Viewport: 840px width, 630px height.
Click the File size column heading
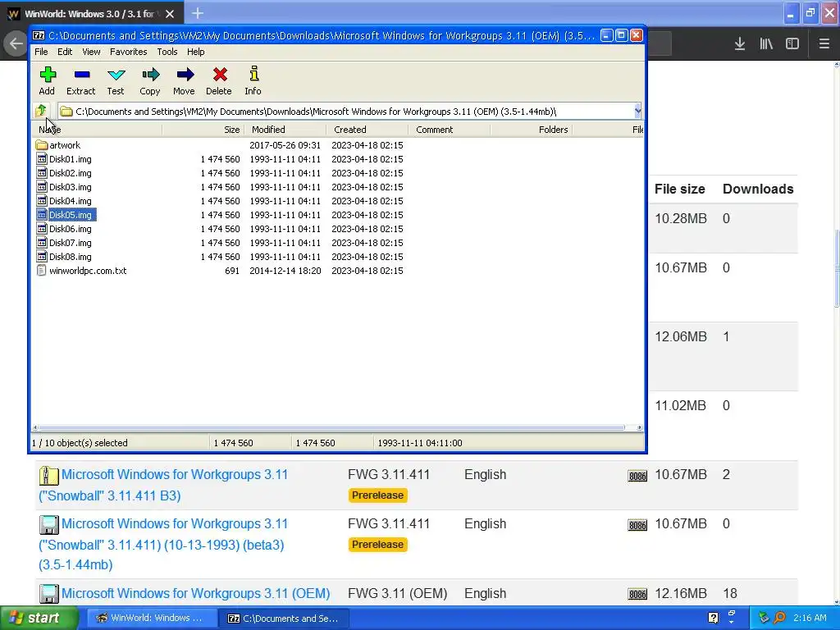click(x=679, y=189)
